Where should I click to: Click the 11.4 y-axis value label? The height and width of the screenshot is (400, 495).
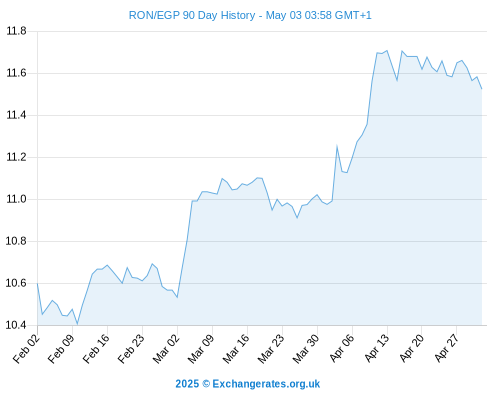pos(16,115)
